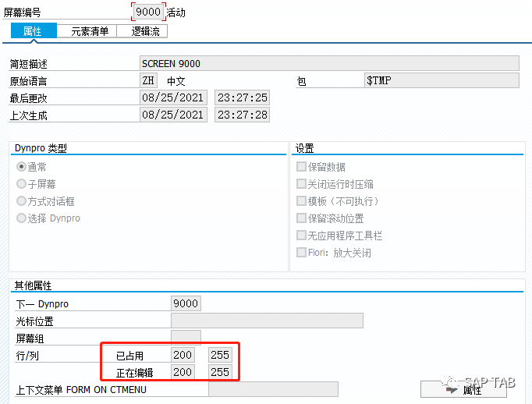Click the 活动 status text
This screenshot has width=532, height=404.
click(x=176, y=13)
